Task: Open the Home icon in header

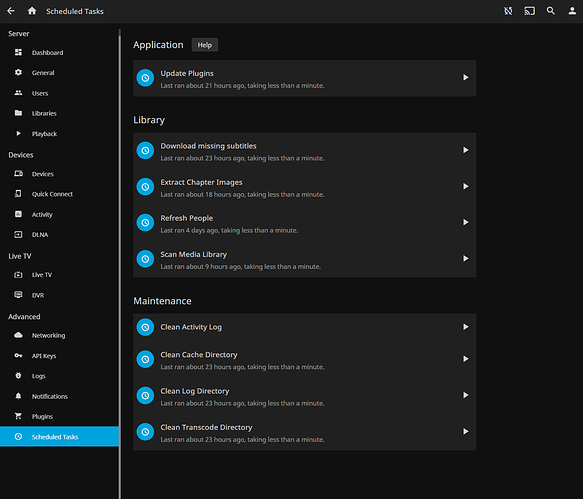Action: pyautogui.click(x=32, y=11)
